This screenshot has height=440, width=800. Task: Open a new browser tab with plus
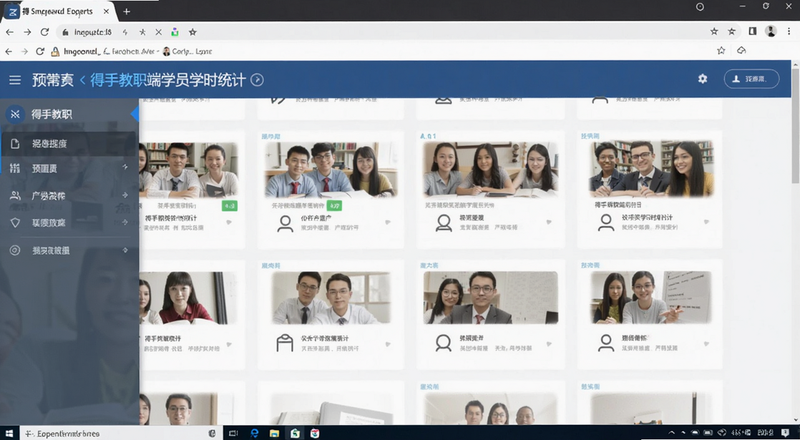tap(127, 11)
